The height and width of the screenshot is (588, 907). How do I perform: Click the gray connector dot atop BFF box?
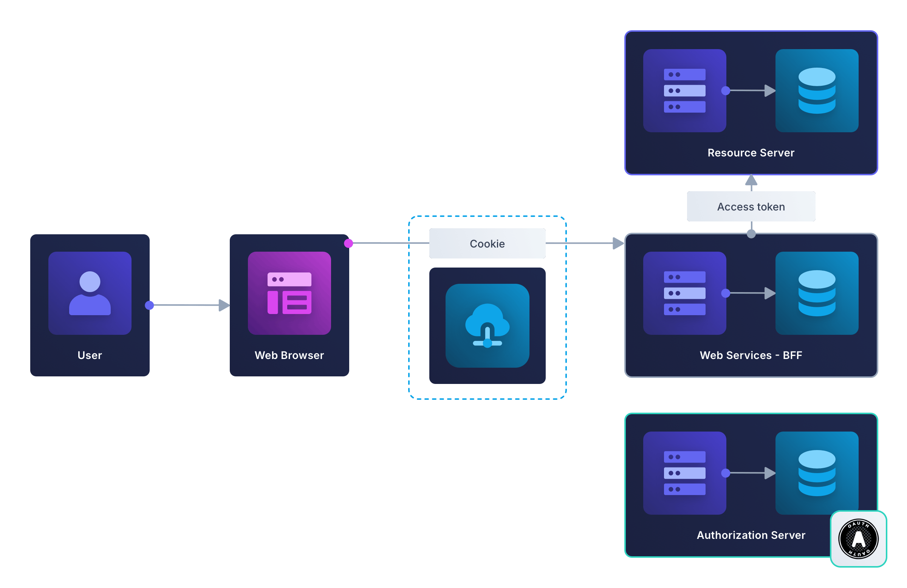pos(751,234)
